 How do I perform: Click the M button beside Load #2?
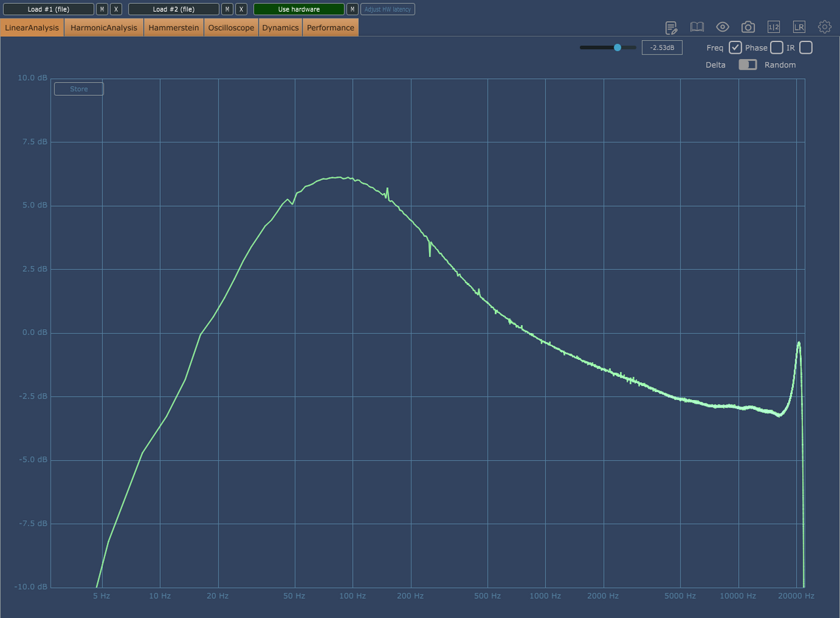[x=227, y=9]
